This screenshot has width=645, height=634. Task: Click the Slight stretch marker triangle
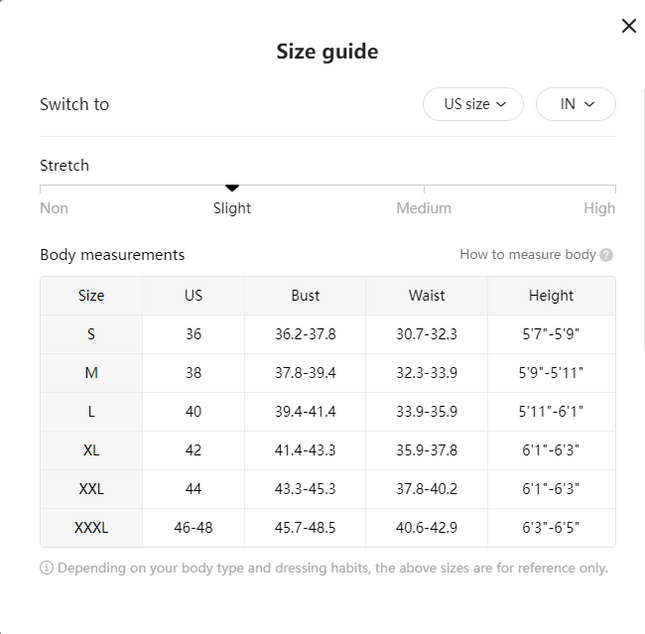click(232, 188)
